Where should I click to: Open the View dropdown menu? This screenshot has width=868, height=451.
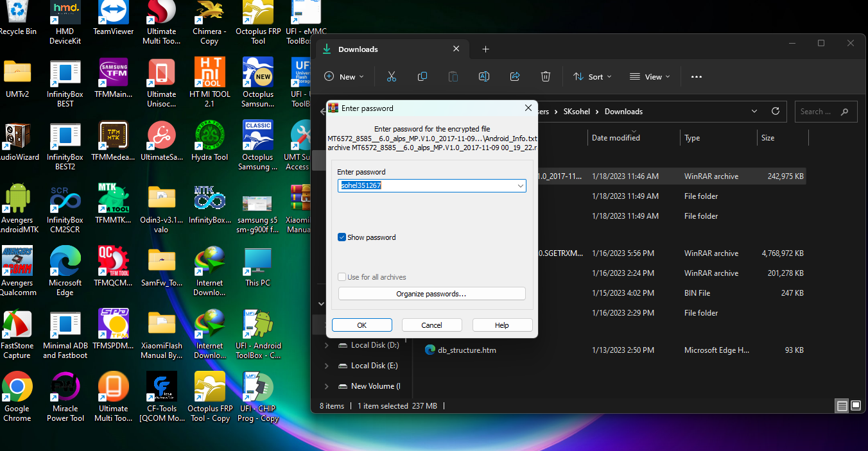click(x=650, y=76)
